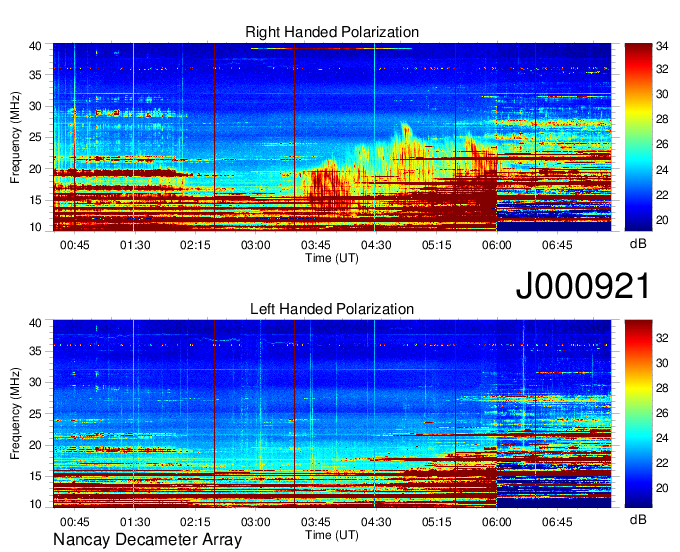Click 01:30 time tick under Right Handed plot

135,245
